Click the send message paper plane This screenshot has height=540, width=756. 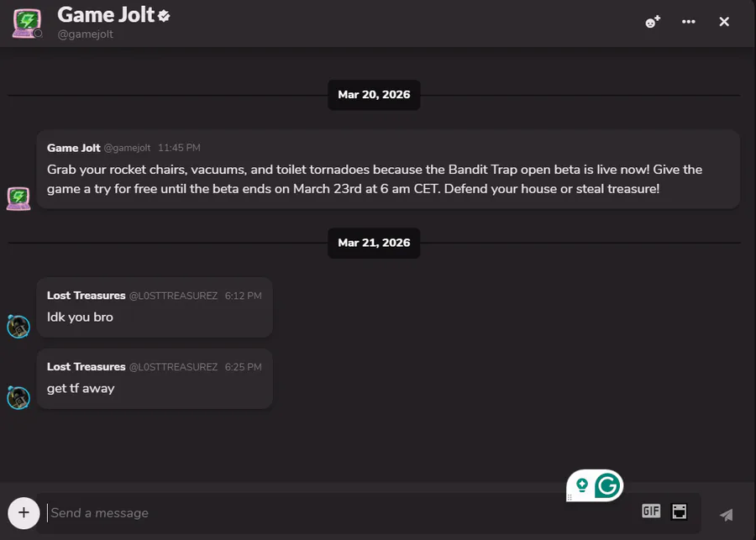click(x=727, y=514)
